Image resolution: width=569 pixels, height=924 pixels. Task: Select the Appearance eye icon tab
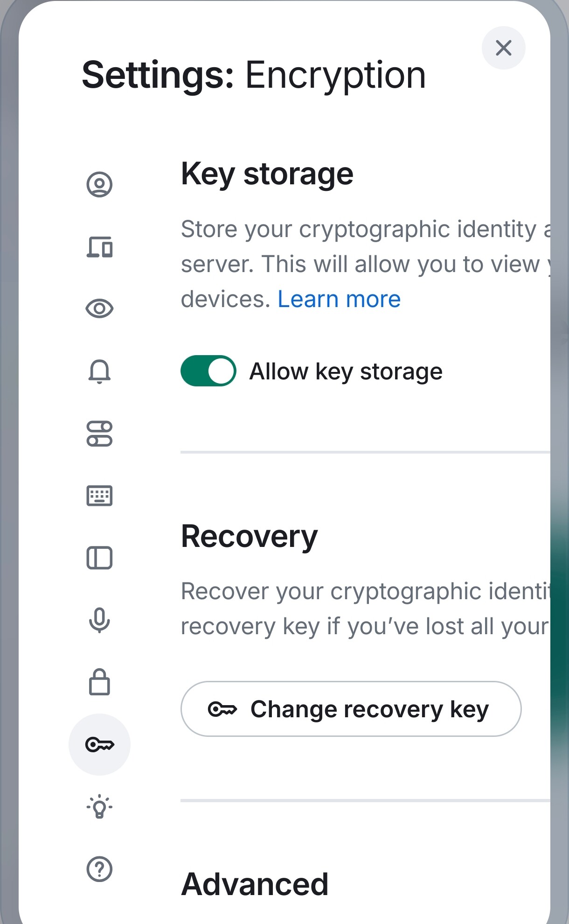pos(99,308)
